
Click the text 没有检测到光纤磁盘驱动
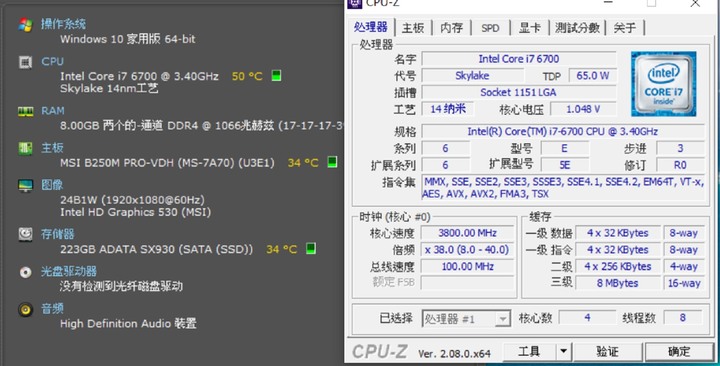(x=121, y=287)
